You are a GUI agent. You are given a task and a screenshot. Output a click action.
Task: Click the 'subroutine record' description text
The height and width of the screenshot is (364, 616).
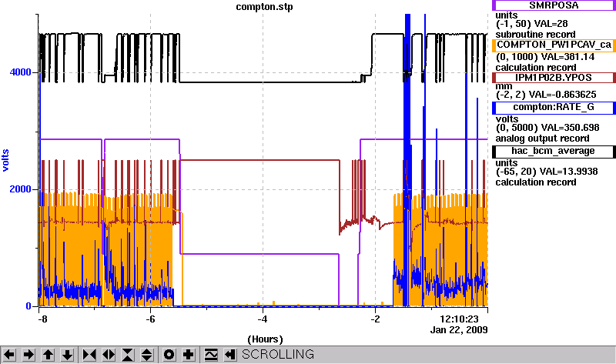coord(535,35)
